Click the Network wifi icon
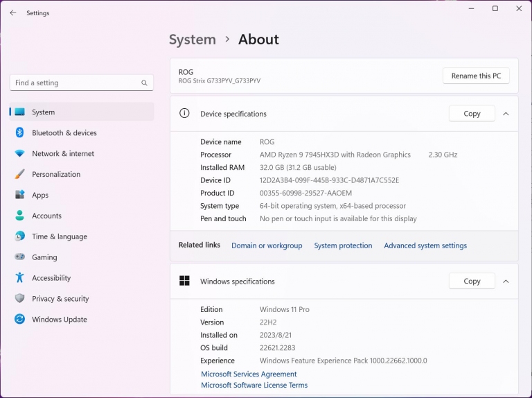This screenshot has width=532, height=398. tap(19, 153)
